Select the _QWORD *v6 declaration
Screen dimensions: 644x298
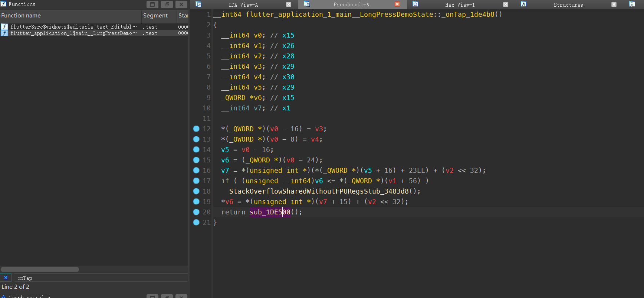point(243,98)
